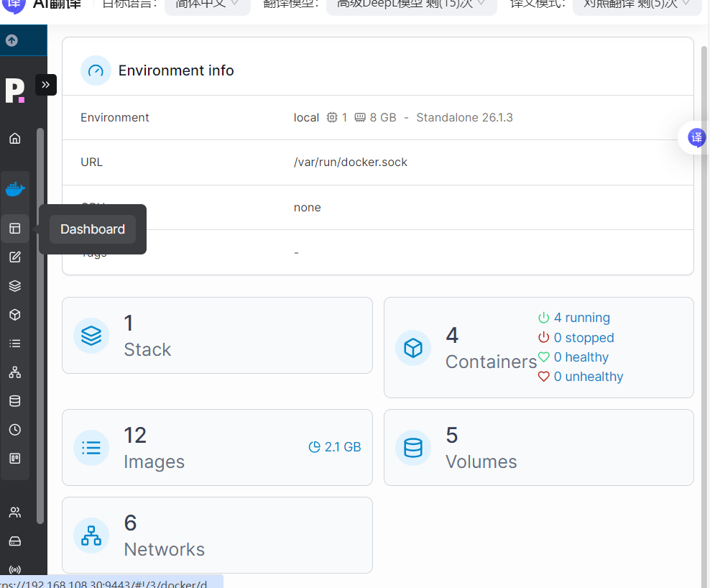Screen dimensions: 715x588
Task: Open the Home page from sidebar
Action: click(15, 138)
